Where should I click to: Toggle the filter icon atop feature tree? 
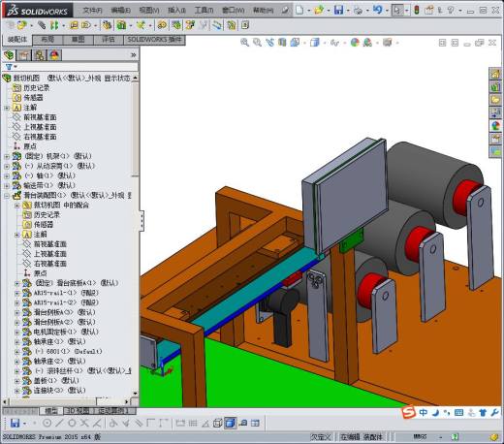click(9, 67)
